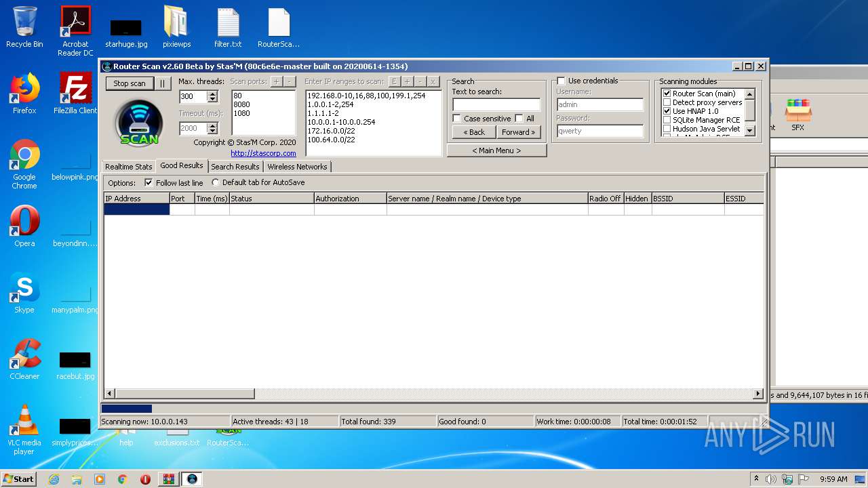868x488 pixels.
Task: Remove an IP range with the - button
Action: coord(420,81)
